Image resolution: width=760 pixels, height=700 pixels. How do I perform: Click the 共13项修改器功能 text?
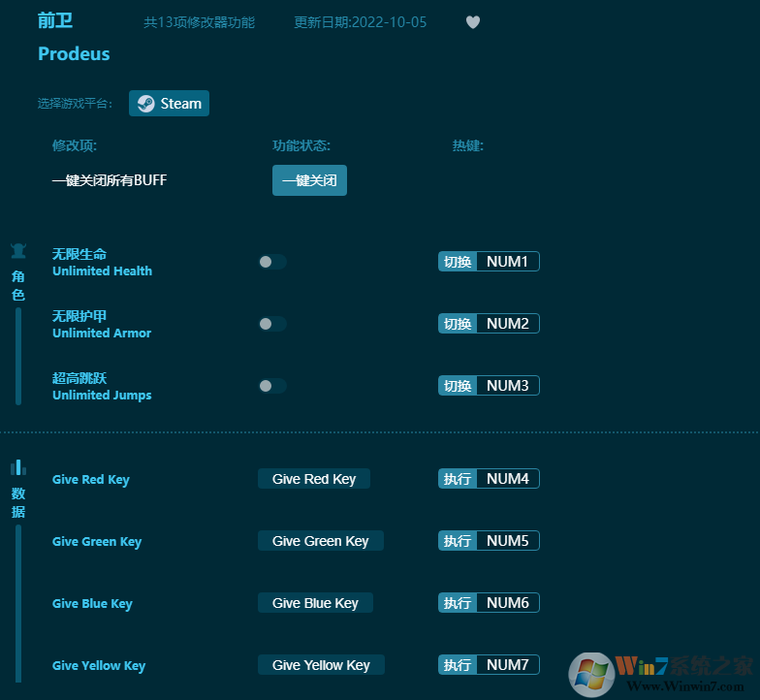click(200, 22)
